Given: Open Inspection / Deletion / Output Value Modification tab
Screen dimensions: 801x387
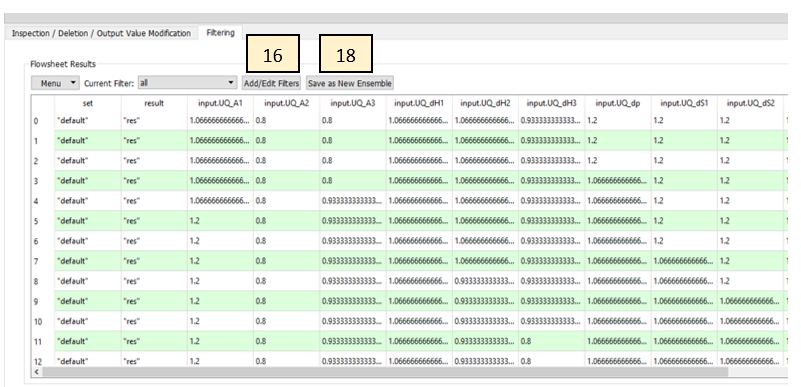Looking at the screenshot, I should [101, 33].
